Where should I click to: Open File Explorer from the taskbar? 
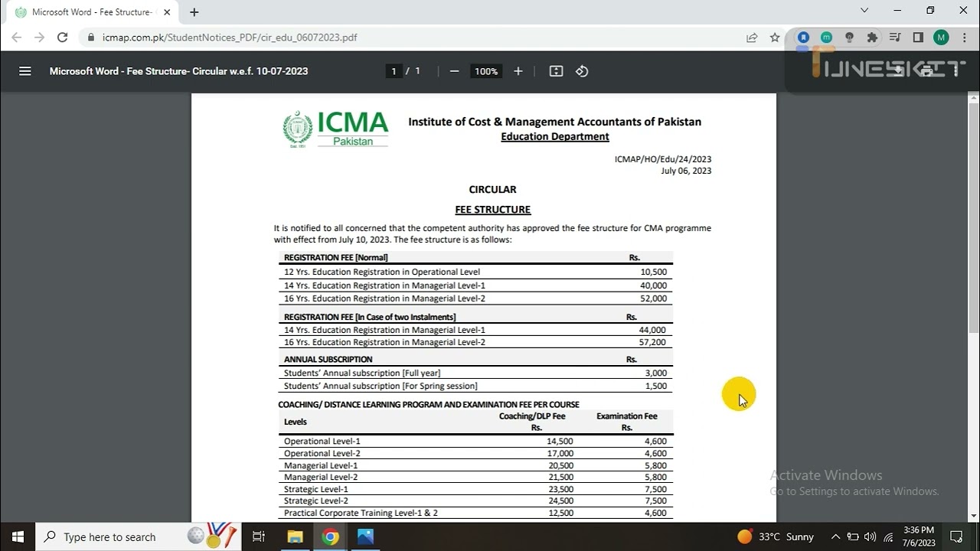(x=295, y=536)
